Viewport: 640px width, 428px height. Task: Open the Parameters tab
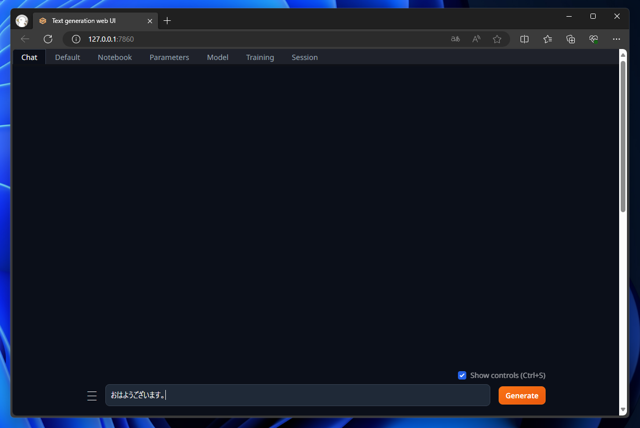click(169, 57)
